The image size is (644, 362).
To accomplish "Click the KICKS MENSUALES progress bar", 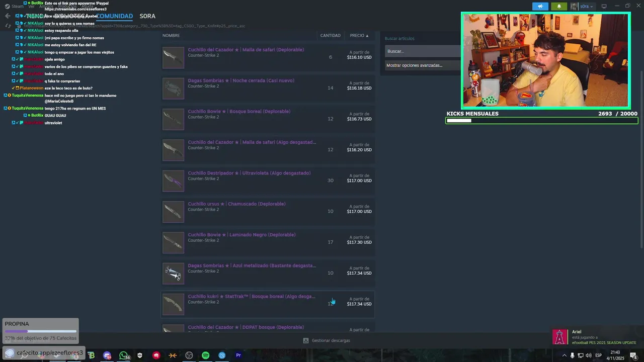I will click(542, 121).
